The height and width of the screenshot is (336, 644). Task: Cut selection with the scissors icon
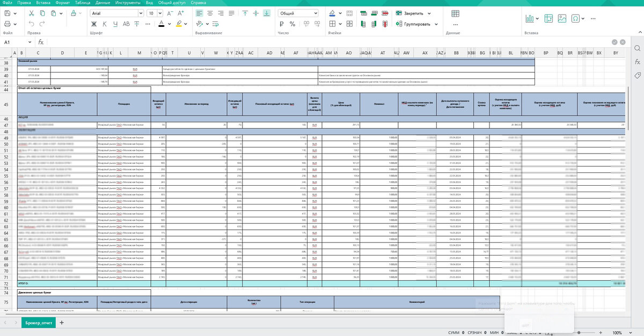pos(32,13)
